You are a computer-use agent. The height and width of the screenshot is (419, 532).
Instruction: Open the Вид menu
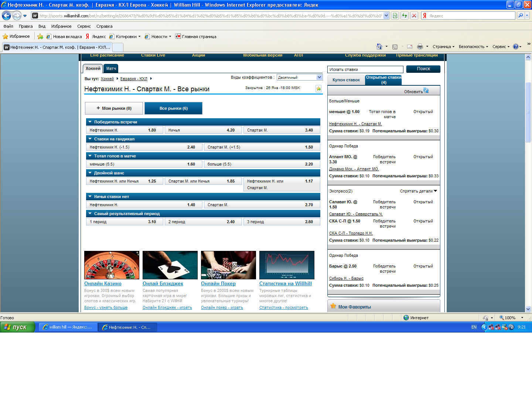tap(42, 26)
